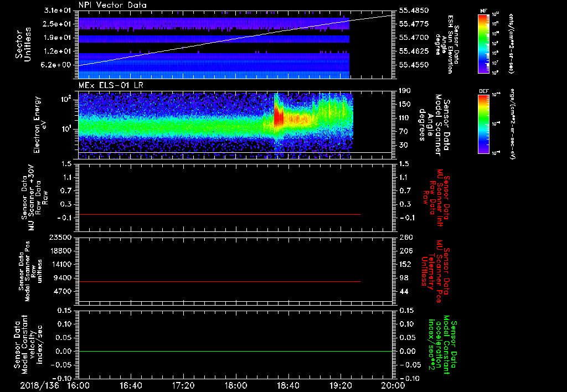Click the '2018/136' date label
This screenshot has height=392, width=567.
point(39,385)
